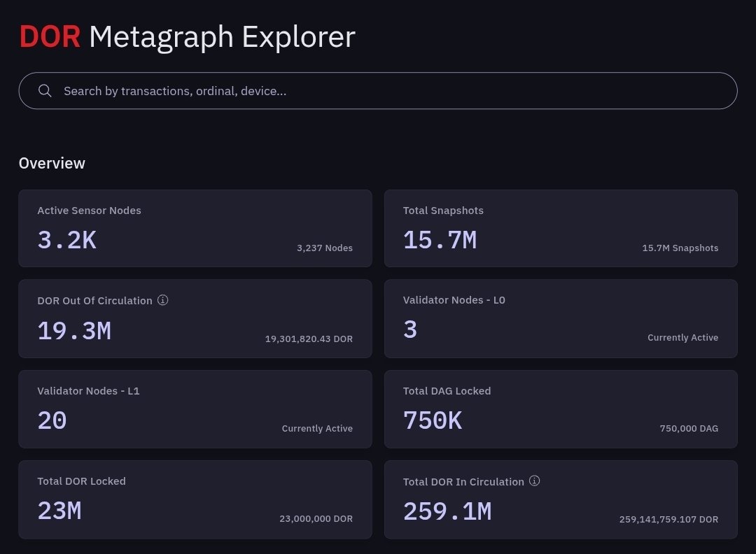Image resolution: width=756 pixels, height=554 pixels.
Task: Click the info icon beside DOR Out Of Circulation
Action: point(163,300)
